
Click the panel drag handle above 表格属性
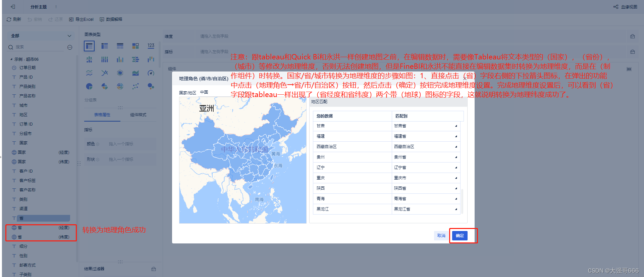coord(120,108)
